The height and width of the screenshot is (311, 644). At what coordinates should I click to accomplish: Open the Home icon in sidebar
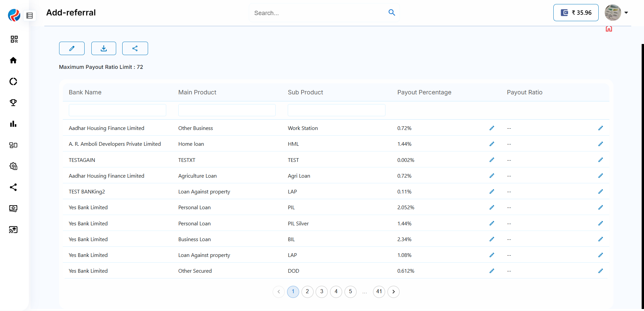pyautogui.click(x=13, y=60)
